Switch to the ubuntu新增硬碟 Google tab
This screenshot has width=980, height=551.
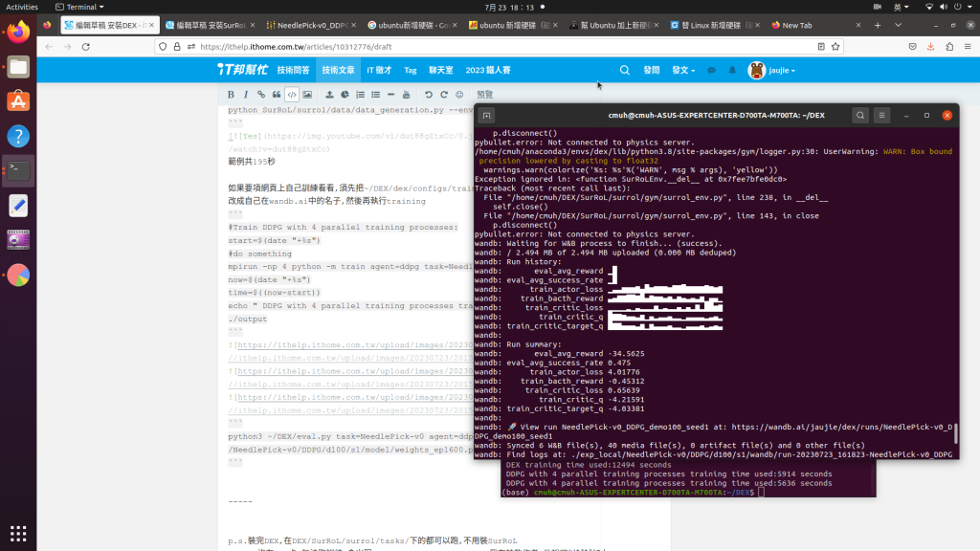pos(412,25)
